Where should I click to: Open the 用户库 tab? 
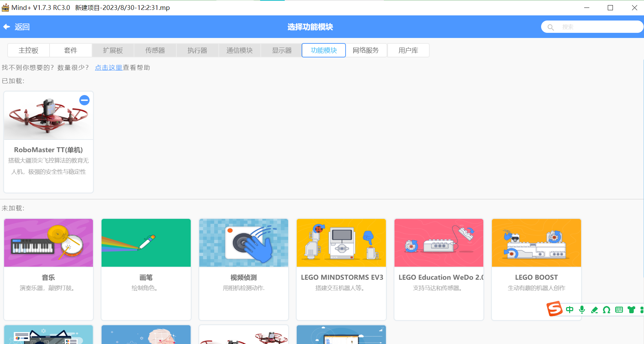click(x=408, y=50)
